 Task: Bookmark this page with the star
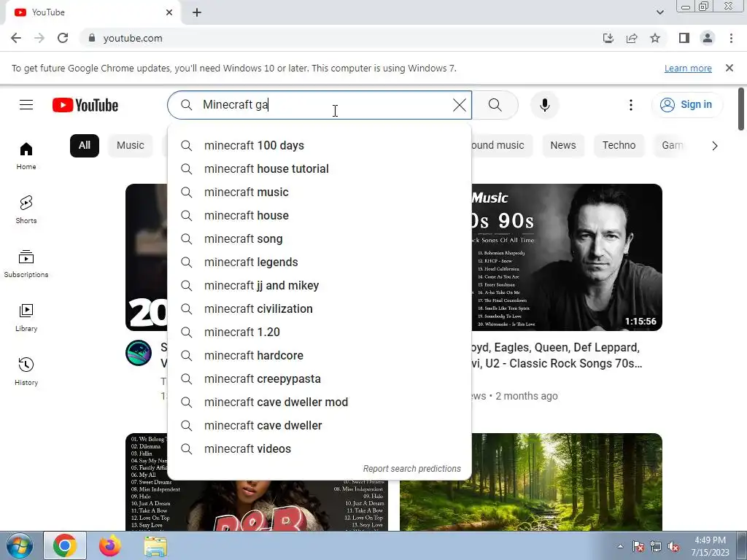click(655, 38)
